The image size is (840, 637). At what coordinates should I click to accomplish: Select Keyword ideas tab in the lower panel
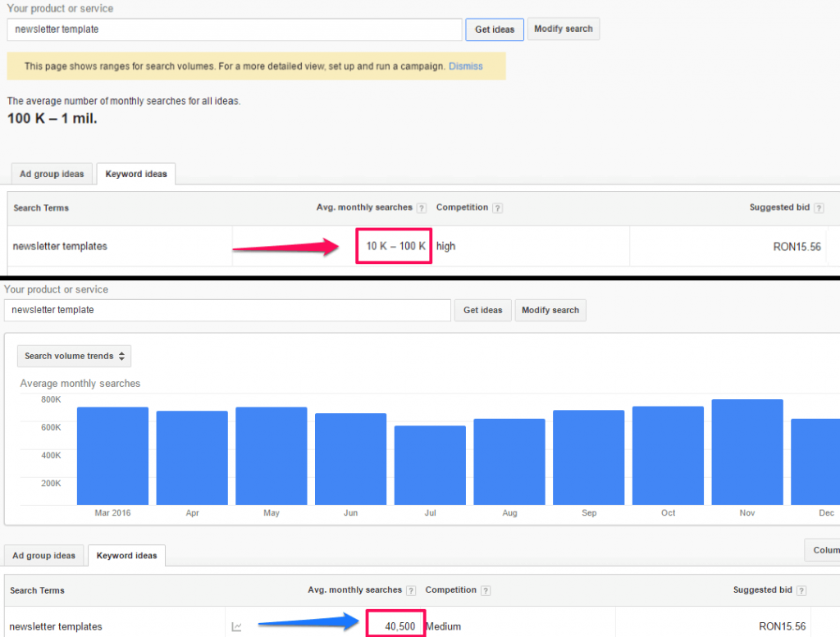126,556
